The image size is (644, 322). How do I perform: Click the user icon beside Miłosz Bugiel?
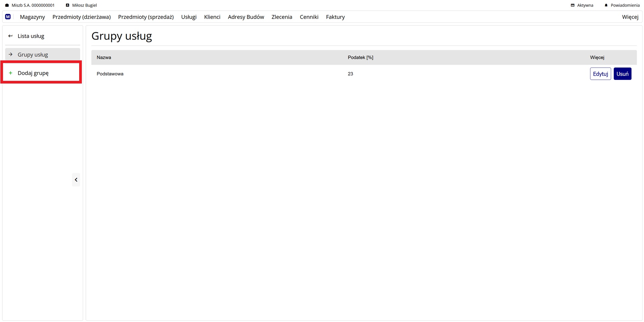67,5
